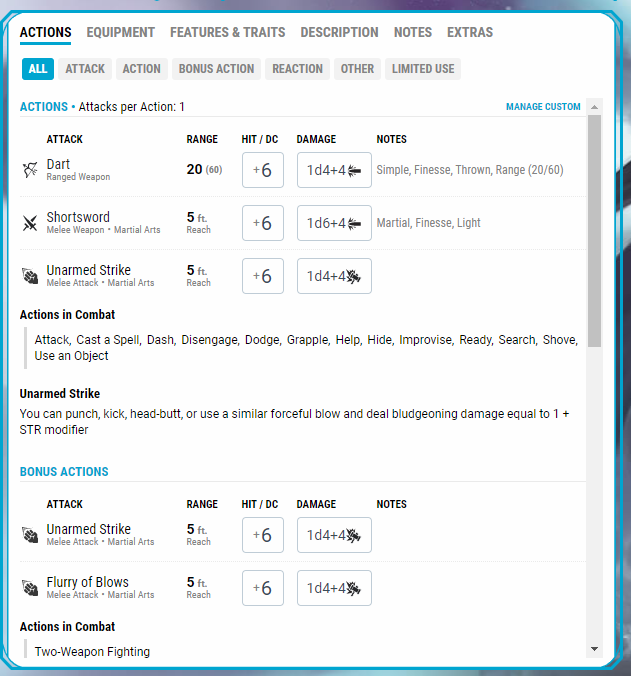Filter actions by Attack
631x676 pixels.
85,69
